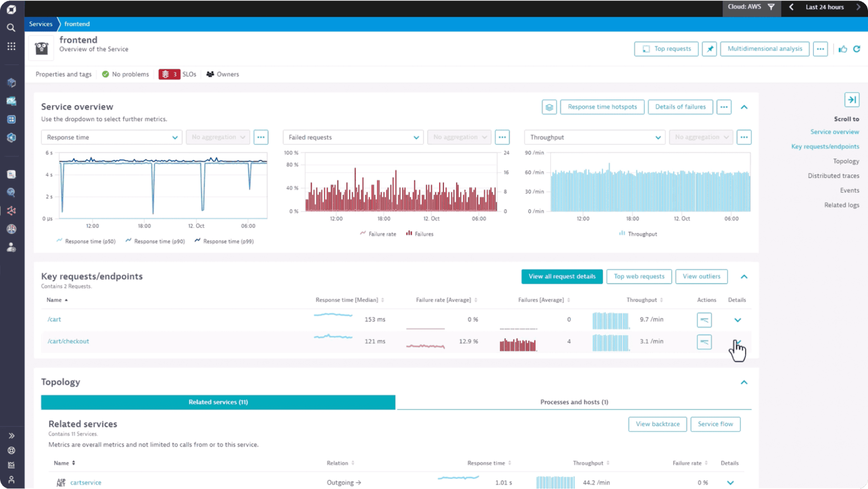Select the Smartscape topology icon in sidebar
Image resolution: width=868 pixels, height=489 pixels.
click(x=11, y=211)
